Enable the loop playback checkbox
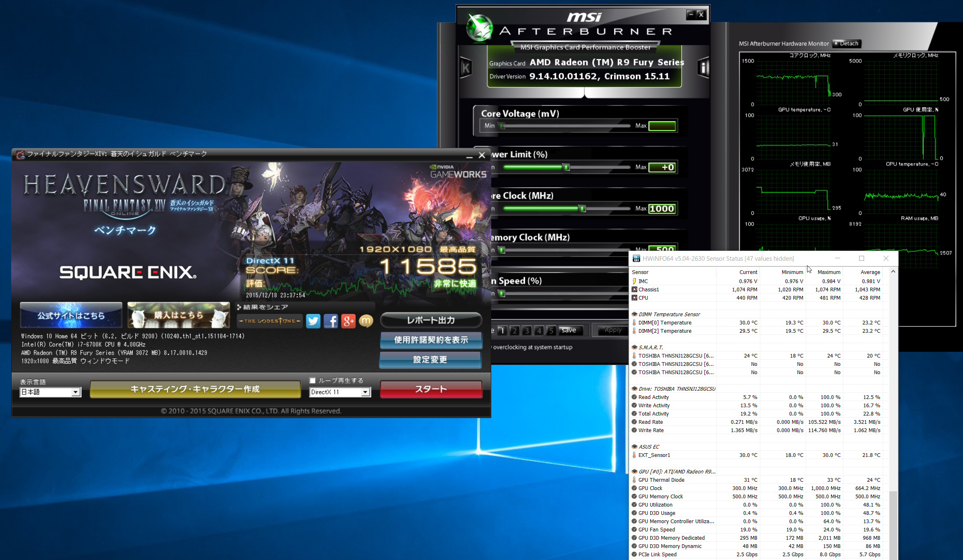 tap(313, 380)
